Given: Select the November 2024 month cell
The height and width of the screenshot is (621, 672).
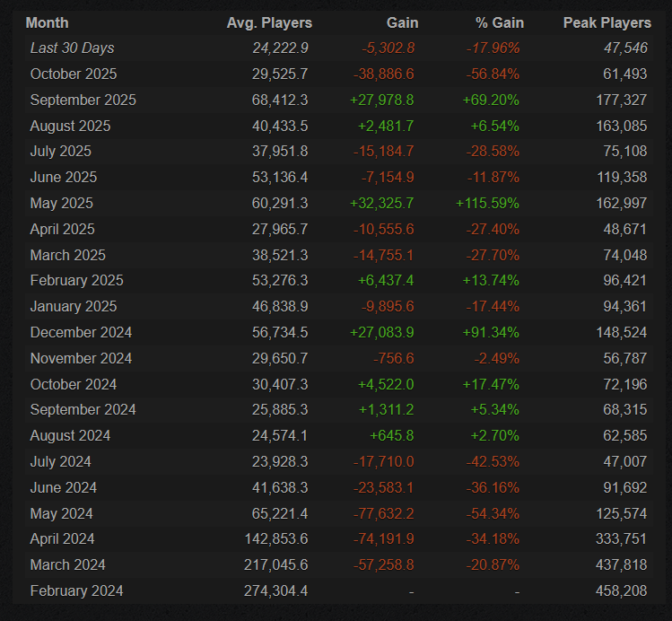Looking at the screenshot, I should click(x=81, y=358).
